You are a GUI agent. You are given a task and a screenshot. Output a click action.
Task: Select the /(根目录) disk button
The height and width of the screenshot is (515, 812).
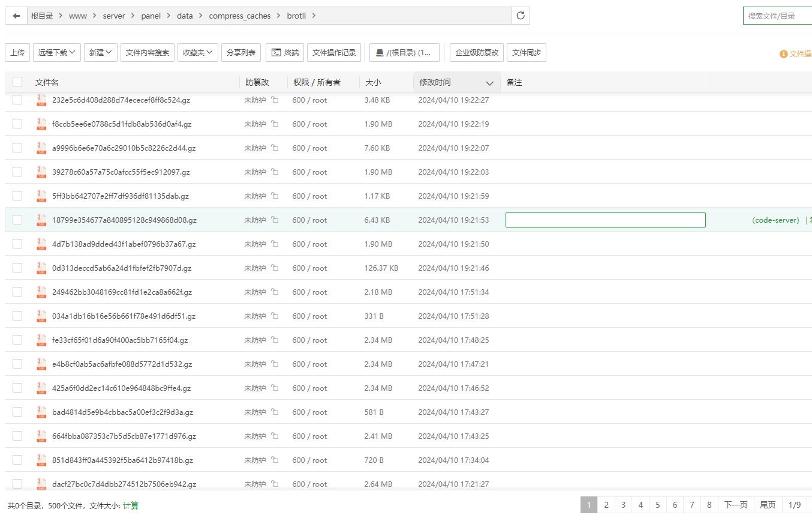click(404, 53)
